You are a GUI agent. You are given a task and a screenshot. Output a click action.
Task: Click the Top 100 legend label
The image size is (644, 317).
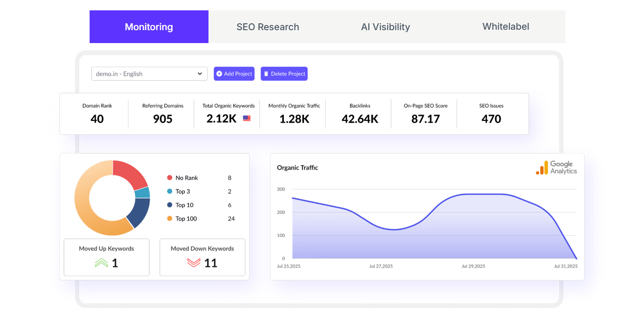pos(186,219)
